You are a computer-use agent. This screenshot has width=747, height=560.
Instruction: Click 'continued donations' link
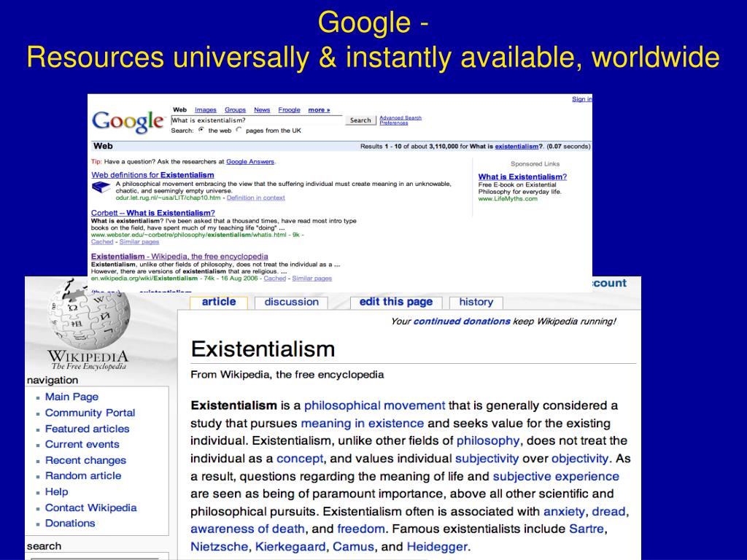(x=462, y=322)
